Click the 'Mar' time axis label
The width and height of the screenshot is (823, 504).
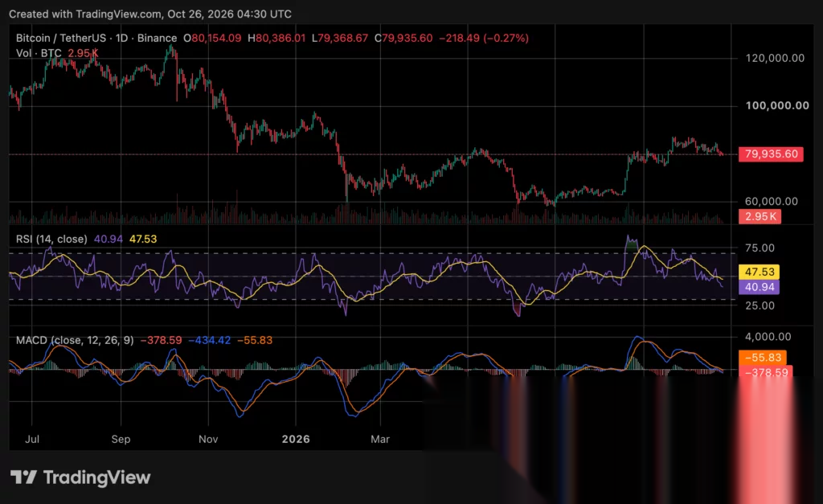(x=380, y=439)
